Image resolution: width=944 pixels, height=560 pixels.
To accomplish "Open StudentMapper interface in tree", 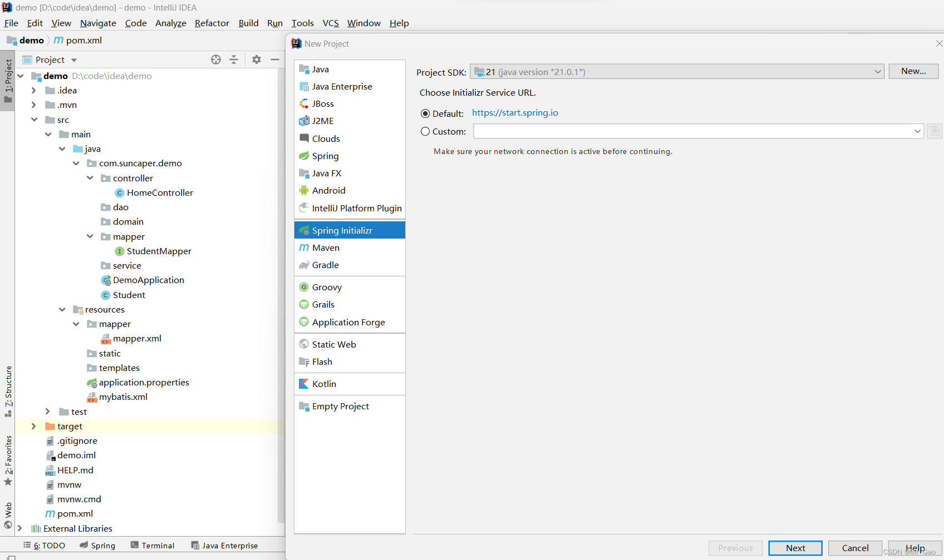I will (159, 251).
